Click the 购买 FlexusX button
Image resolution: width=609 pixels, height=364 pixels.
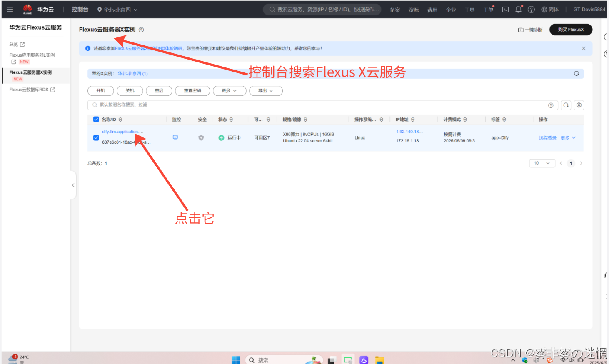pyautogui.click(x=570, y=30)
